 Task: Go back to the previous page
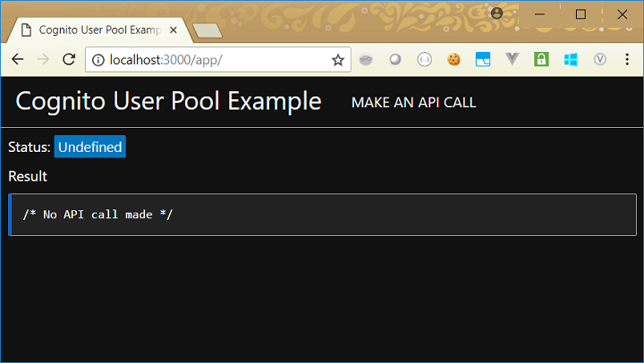click(x=18, y=60)
